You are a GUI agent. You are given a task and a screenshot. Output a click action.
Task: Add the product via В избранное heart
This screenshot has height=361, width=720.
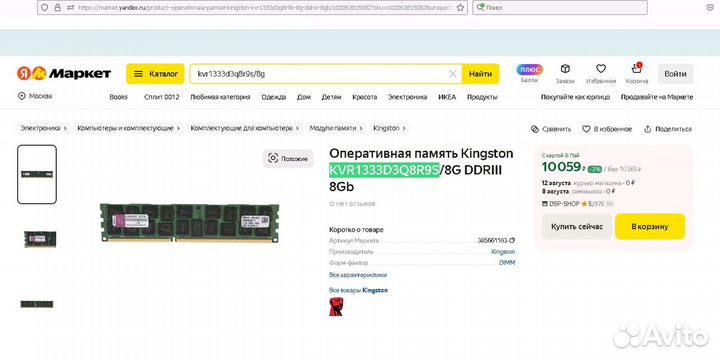pos(607,129)
